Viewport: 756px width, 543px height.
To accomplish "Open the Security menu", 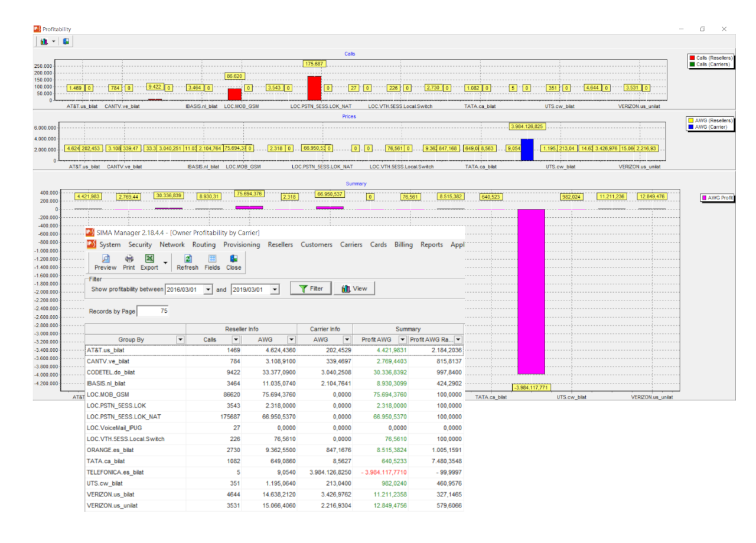I will (x=140, y=244).
